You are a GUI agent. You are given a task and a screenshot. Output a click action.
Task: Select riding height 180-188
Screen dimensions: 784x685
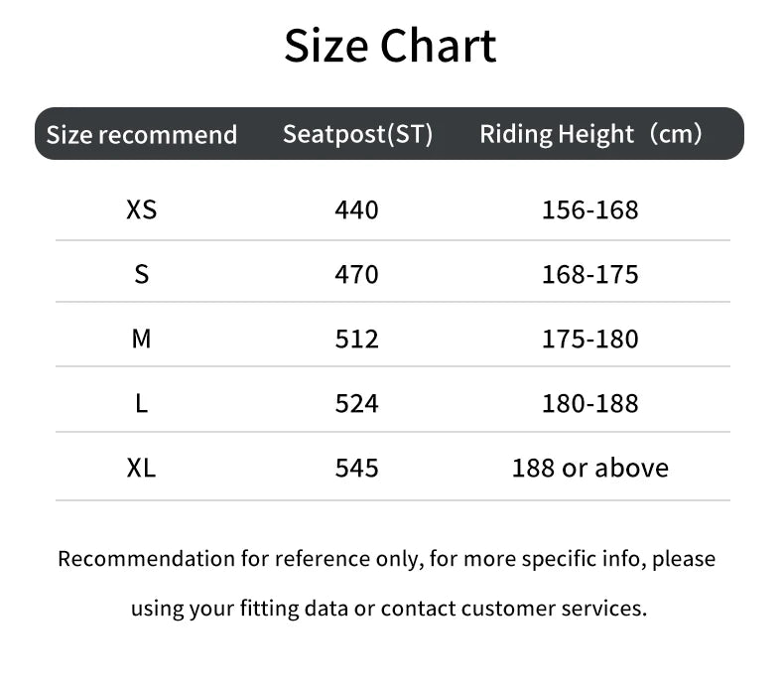pos(590,403)
